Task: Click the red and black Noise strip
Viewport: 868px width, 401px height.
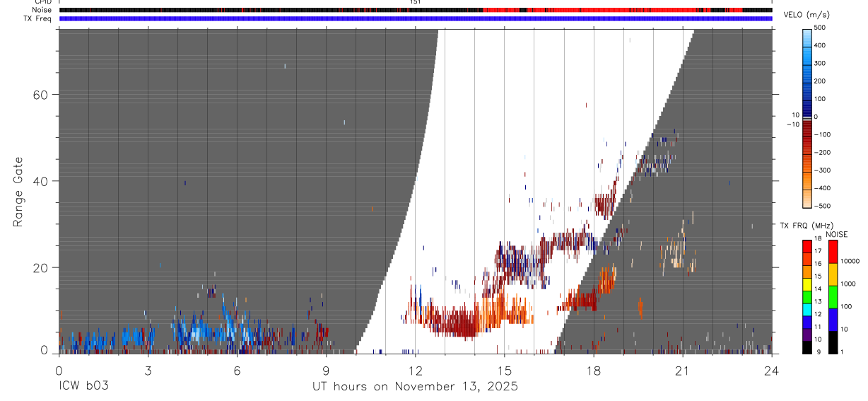Action: click(416, 10)
